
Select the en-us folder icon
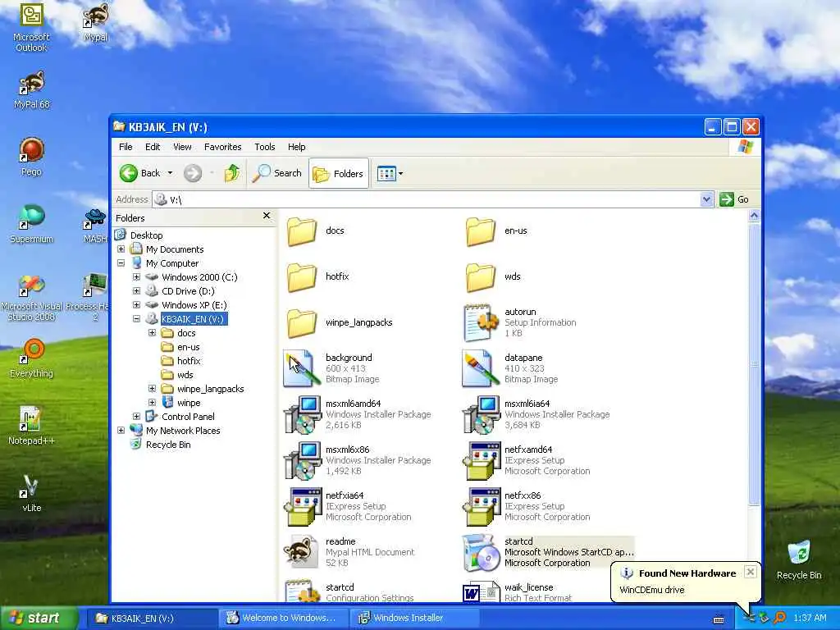click(481, 231)
